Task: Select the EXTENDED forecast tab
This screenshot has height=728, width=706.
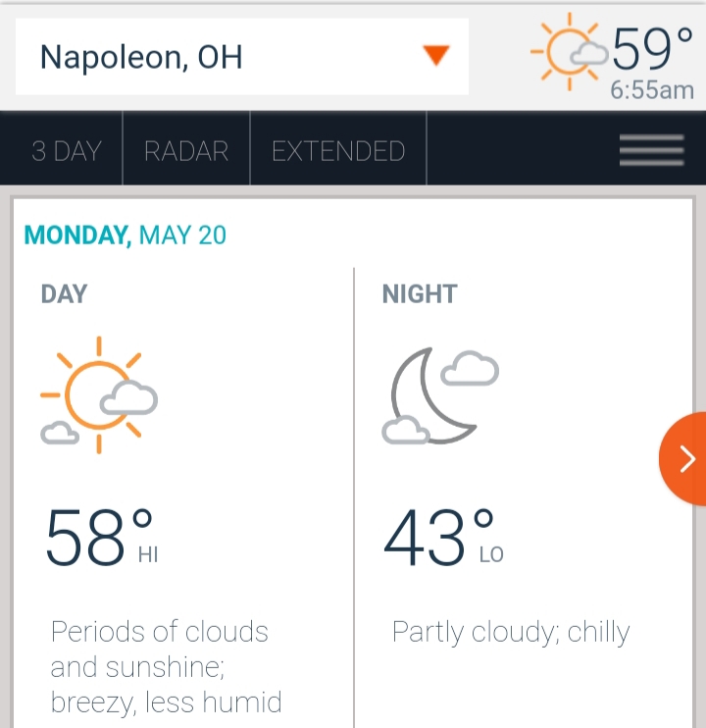Action: (x=338, y=151)
